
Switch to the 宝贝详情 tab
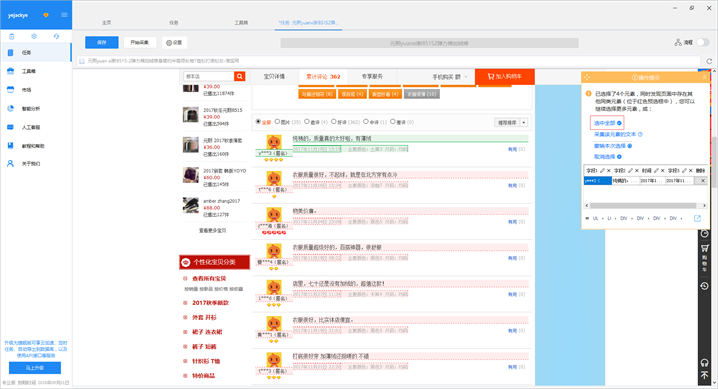coord(274,76)
